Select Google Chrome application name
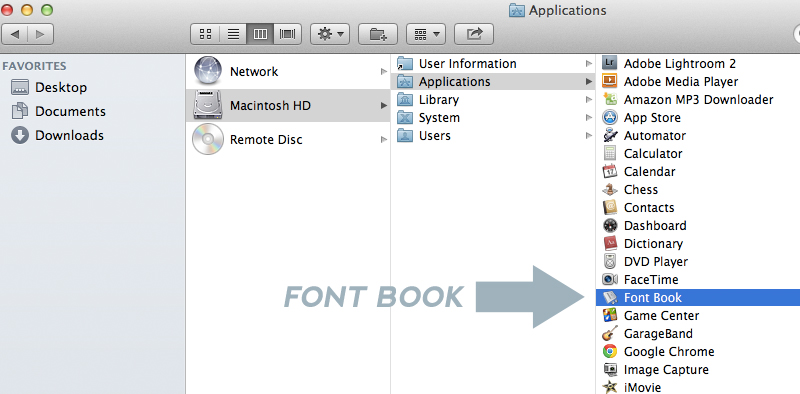 click(x=669, y=352)
